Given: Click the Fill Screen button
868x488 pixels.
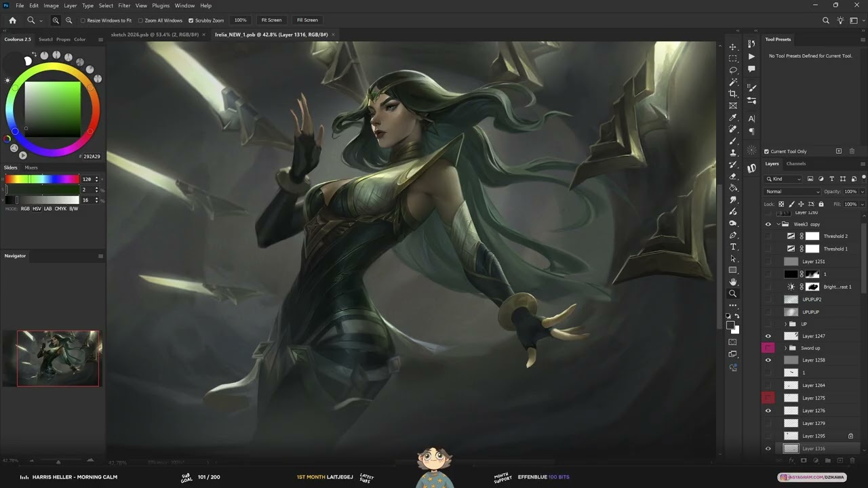Looking at the screenshot, I should (x=307, y=20).
